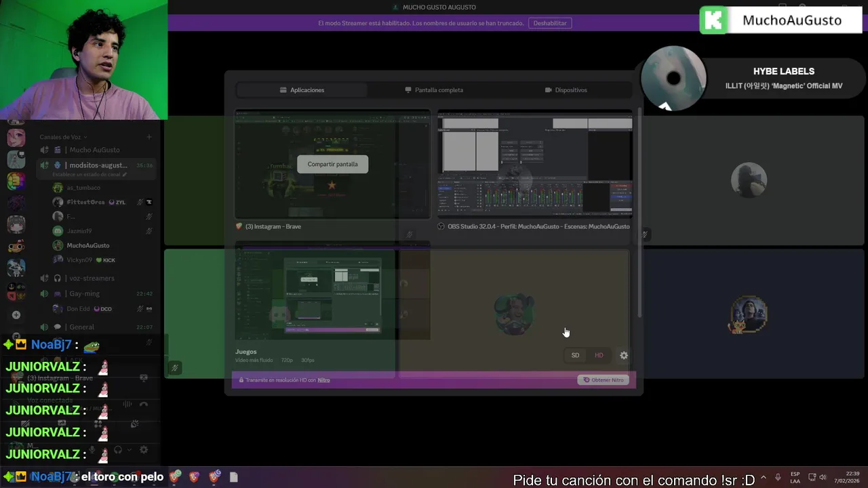868x488 pixels.
Task: Click plus icon beside Canales de Voz
Action: point(149,137)
